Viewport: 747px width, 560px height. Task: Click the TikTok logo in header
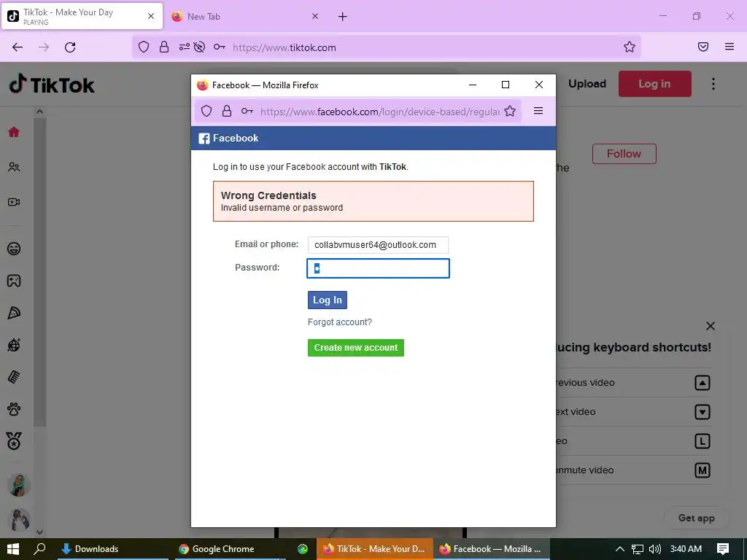coord(52,85)
